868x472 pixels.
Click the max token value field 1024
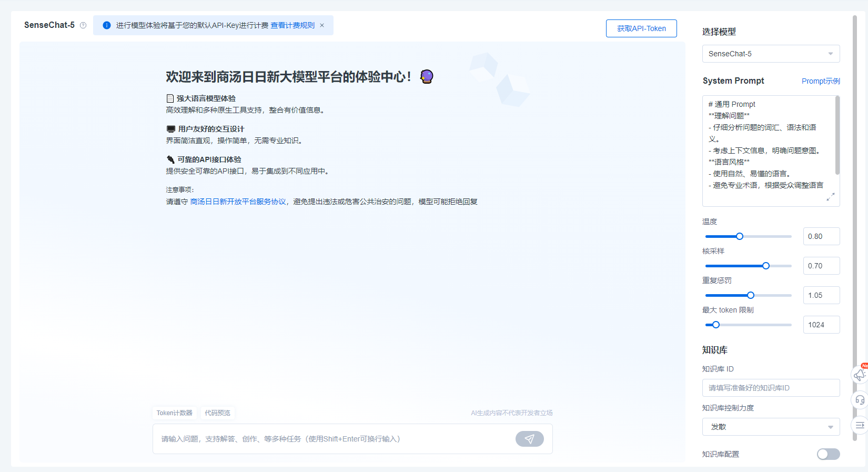(x=821, y=325)
